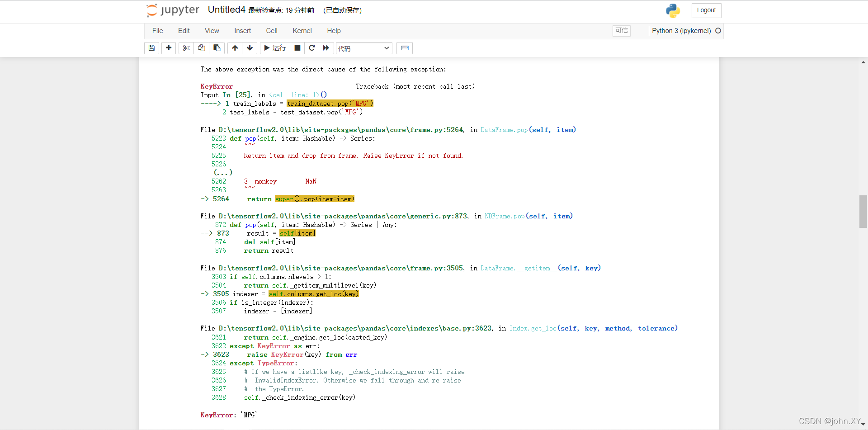Run the current cell button
Viewport: 868px width, 430px height.
[x=275, y=48]
